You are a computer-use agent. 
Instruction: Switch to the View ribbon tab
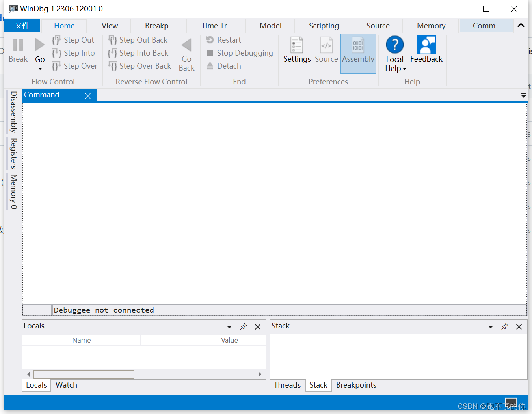110,26
